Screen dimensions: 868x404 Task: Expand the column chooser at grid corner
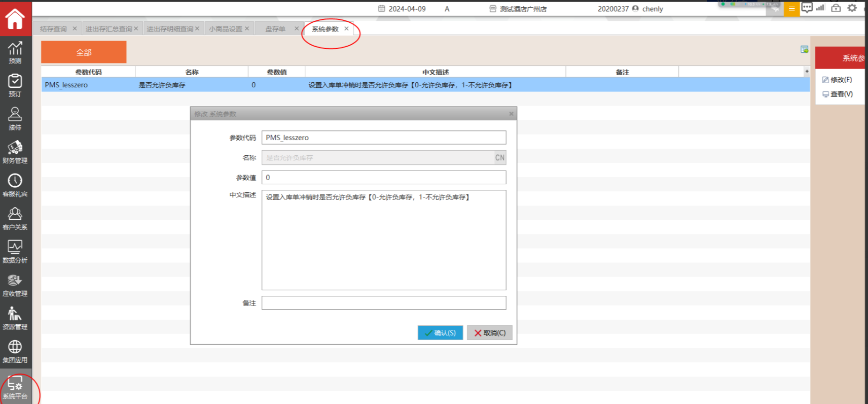click(x=807, y=72)
